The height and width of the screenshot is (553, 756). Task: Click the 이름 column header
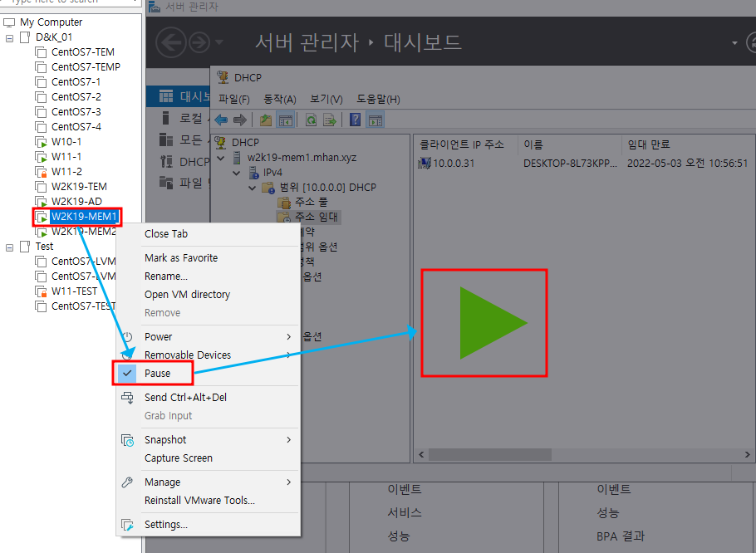[570, 144]
